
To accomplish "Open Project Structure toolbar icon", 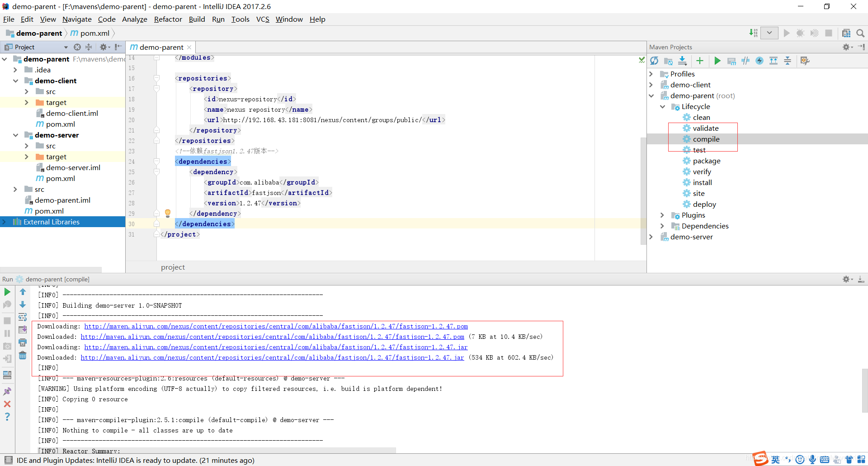I will (846, 33).
